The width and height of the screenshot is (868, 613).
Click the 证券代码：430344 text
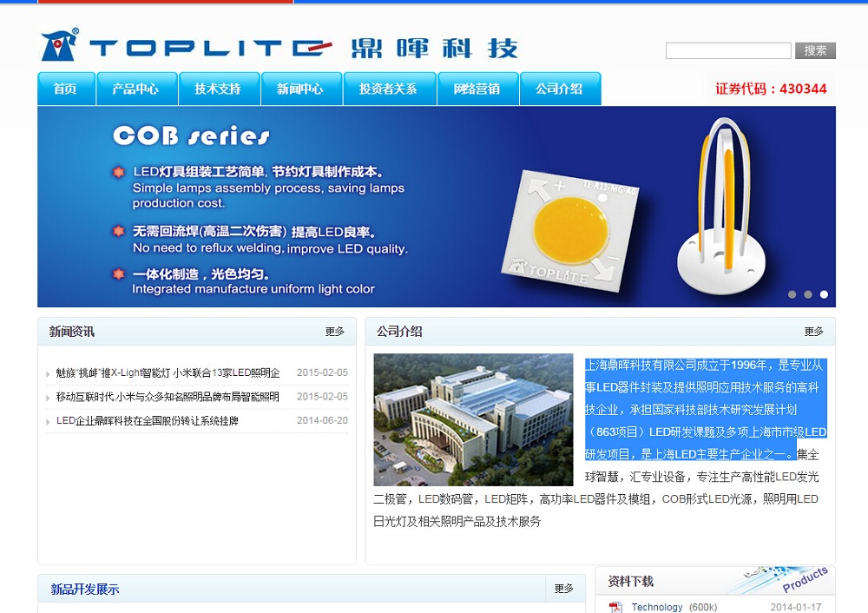point(771,89)
